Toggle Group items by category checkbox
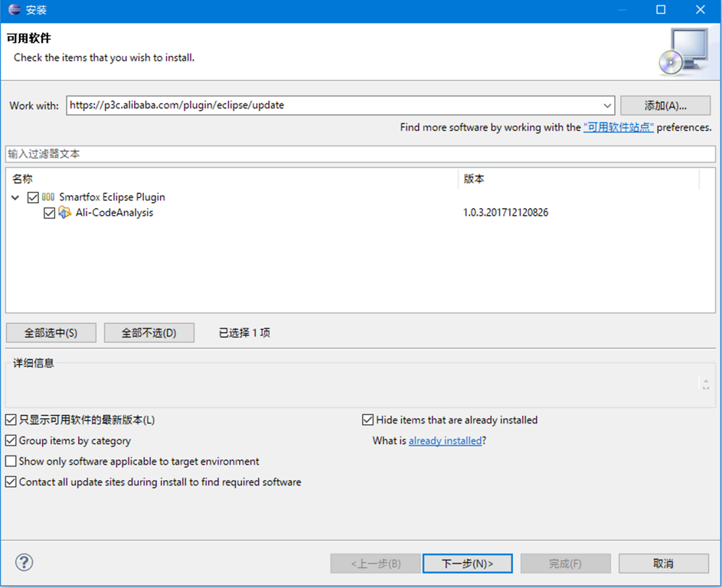This screenshot has width=722, height=588. pos(11,441)
